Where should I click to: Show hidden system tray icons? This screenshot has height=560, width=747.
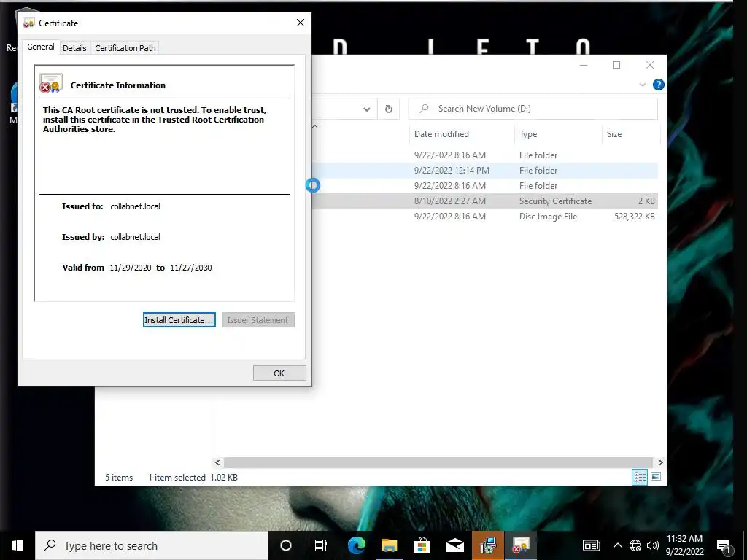coord(617,545)
